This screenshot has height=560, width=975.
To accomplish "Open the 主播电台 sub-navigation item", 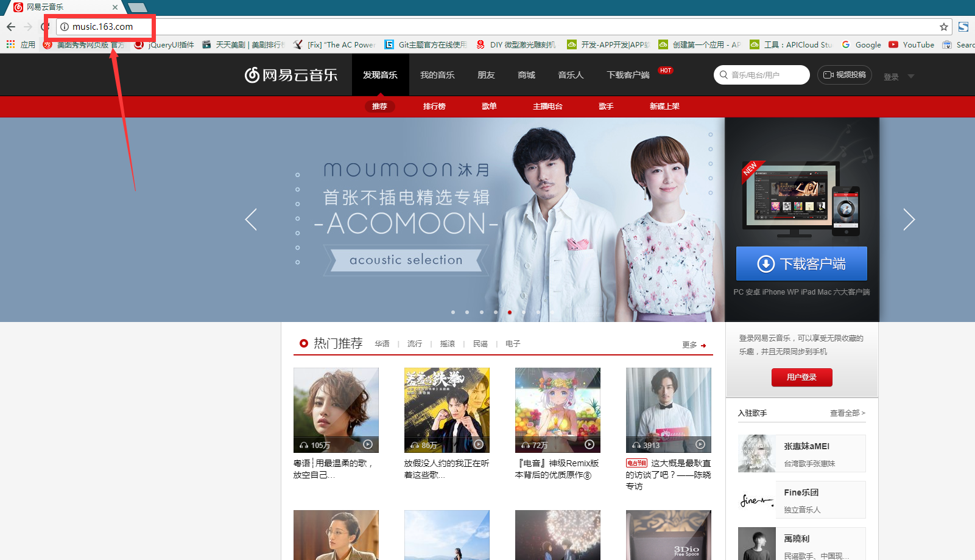I will [x=547, y=107].
